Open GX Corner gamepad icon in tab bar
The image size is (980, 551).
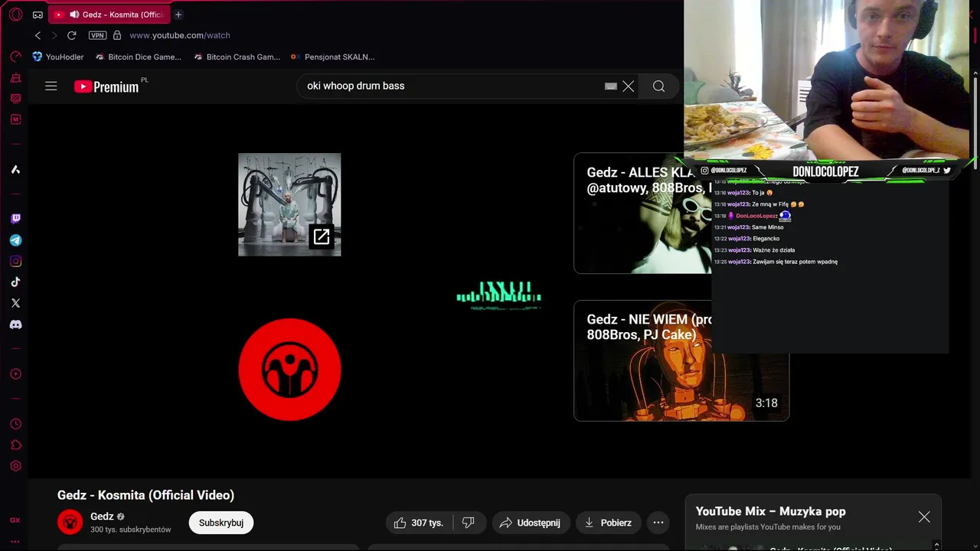[38, 15]
